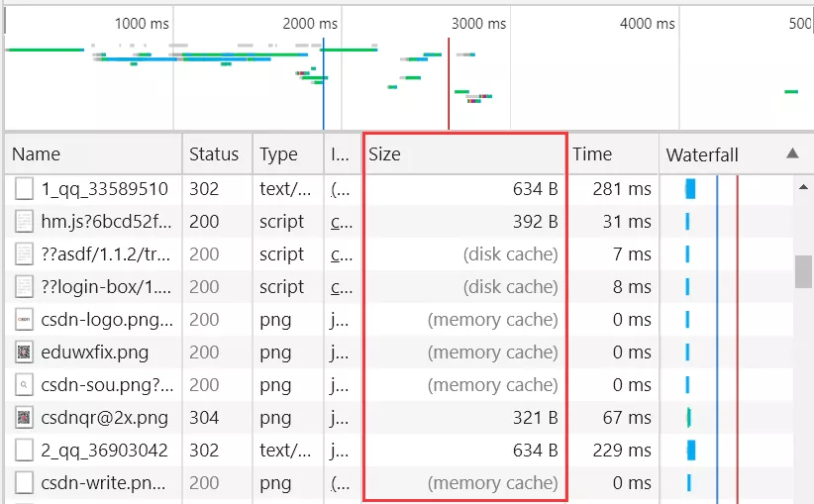
Task: Click the 634 B size of 1_qq_33589510
Action: [535, 189]
